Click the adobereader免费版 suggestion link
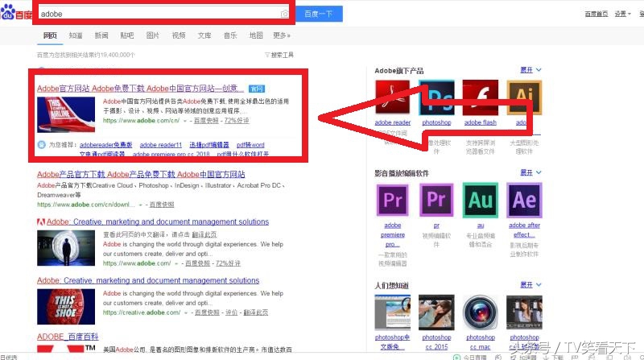Viewport: 644px width, 360px height. tap(106, 145)
